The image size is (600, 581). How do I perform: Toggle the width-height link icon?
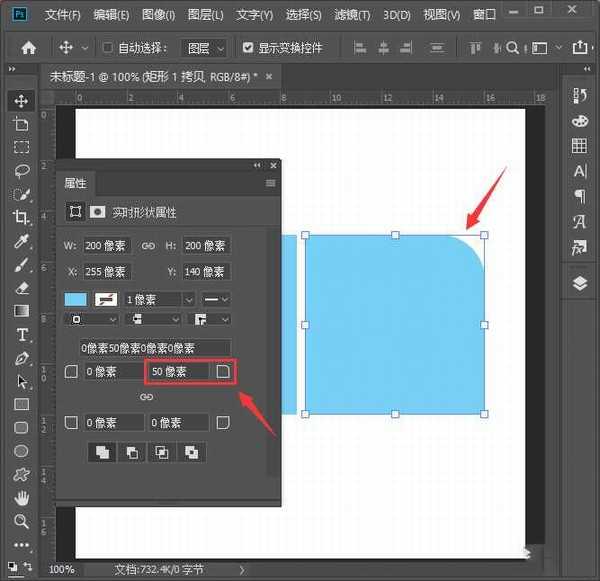click(x=147, y=246)
